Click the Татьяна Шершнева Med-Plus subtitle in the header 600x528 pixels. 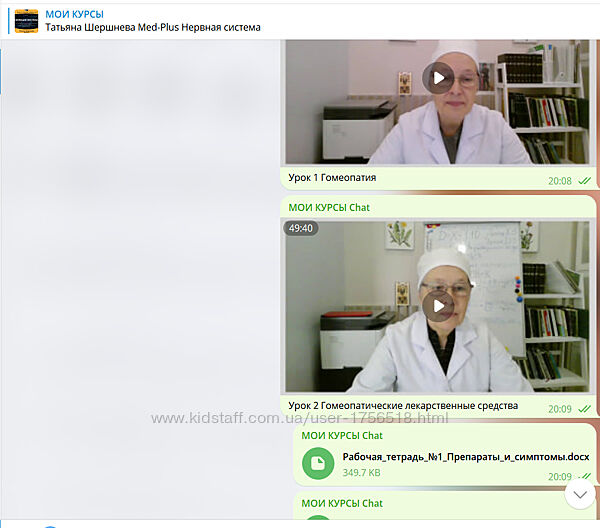click(x=153, y=28)
